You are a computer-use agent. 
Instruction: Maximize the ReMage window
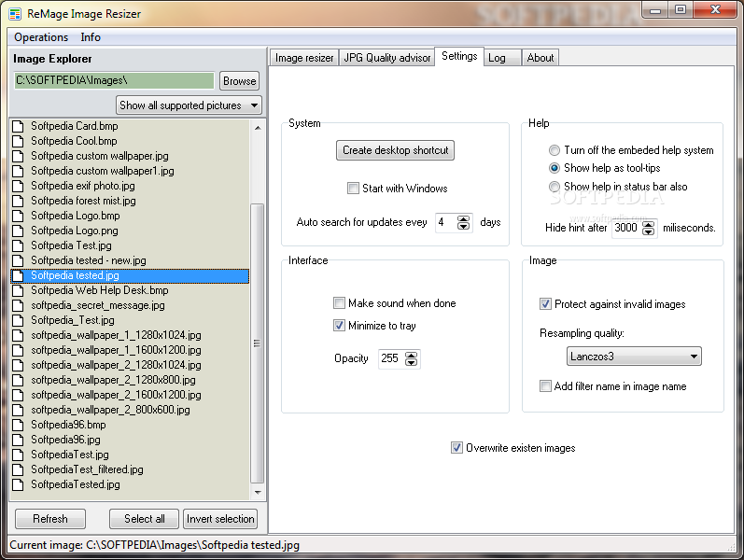(681, 9)
